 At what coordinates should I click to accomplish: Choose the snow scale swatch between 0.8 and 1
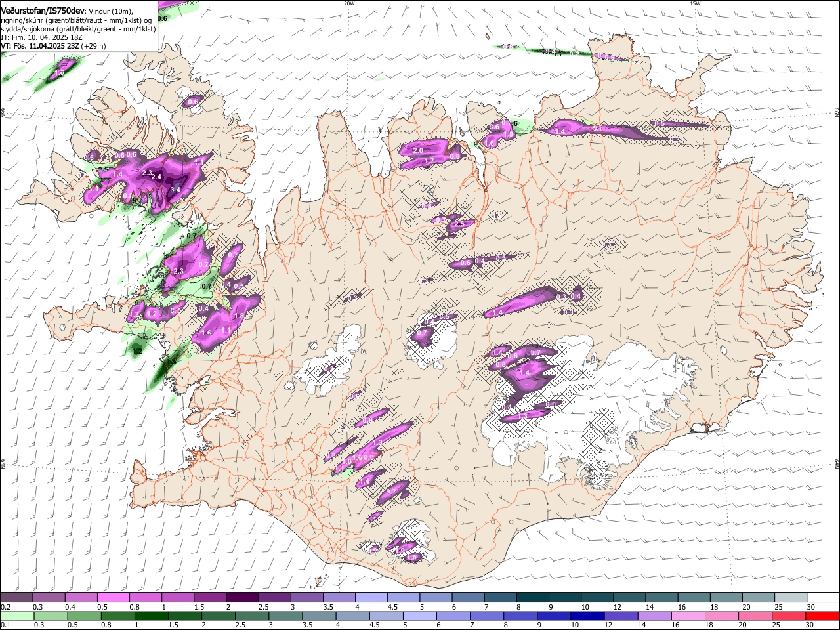145,598
